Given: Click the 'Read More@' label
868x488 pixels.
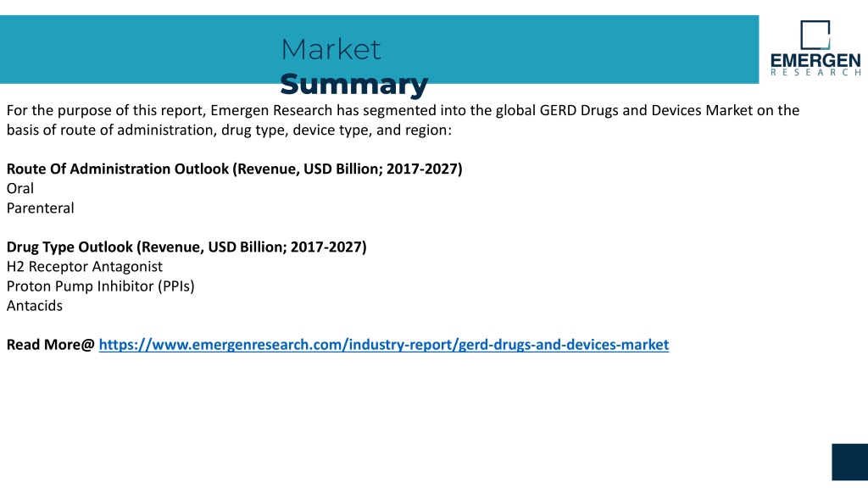Looking at the screenshot, I should coord(50,345).
